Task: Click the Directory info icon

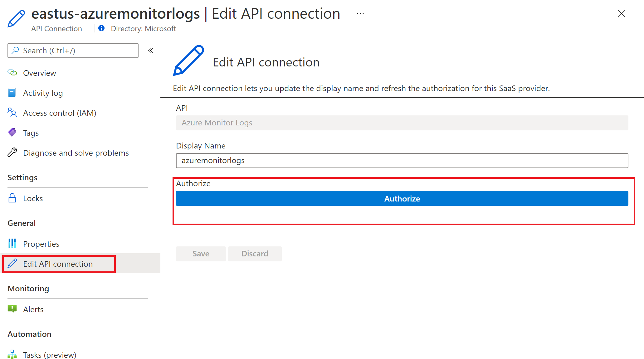Action: coord(101,28)
